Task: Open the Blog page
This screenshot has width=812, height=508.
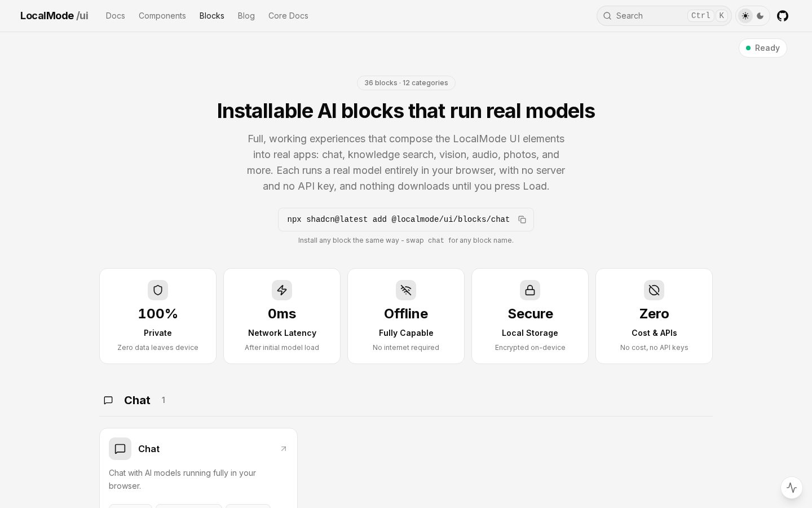Action: coord(246,16)
